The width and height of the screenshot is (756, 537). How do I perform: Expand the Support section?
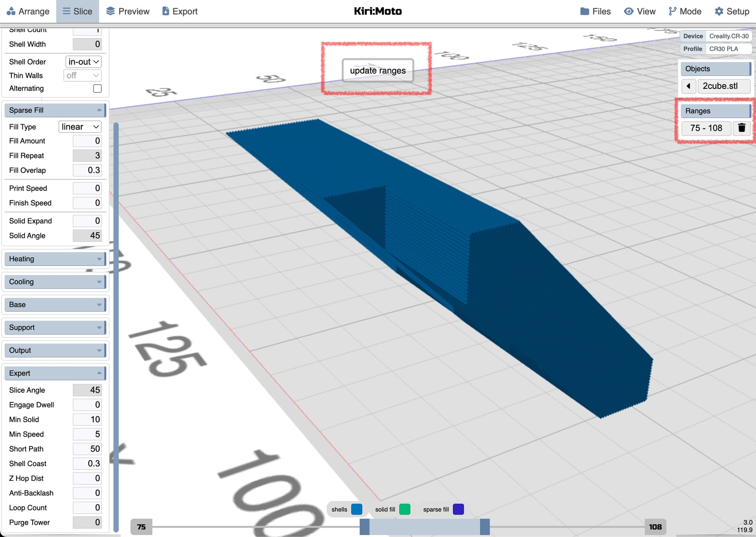[55, 327]
